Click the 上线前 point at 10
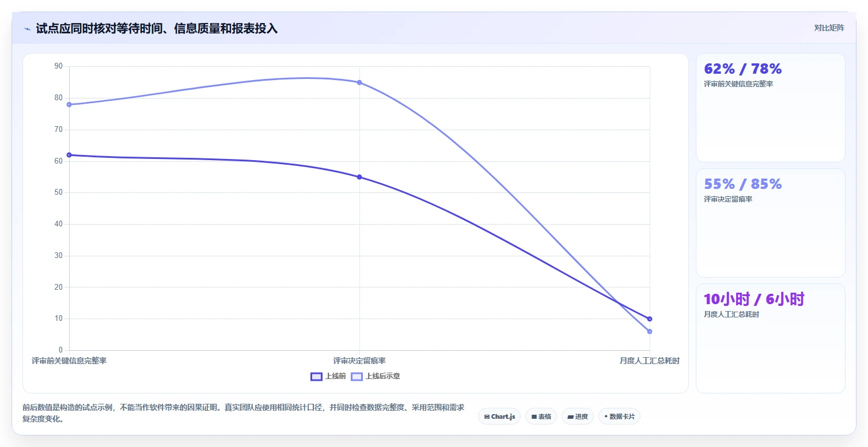 650,319
